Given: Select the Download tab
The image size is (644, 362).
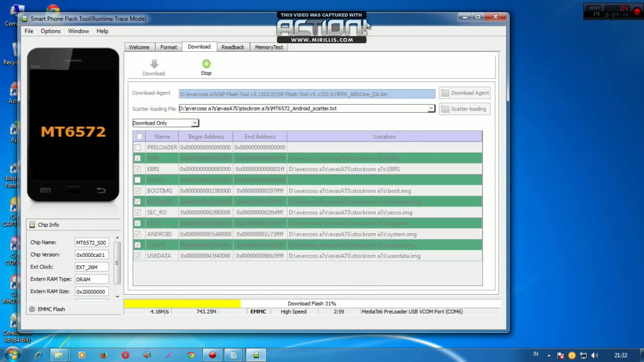Looking at the screenshot, I should click(199, 47).
